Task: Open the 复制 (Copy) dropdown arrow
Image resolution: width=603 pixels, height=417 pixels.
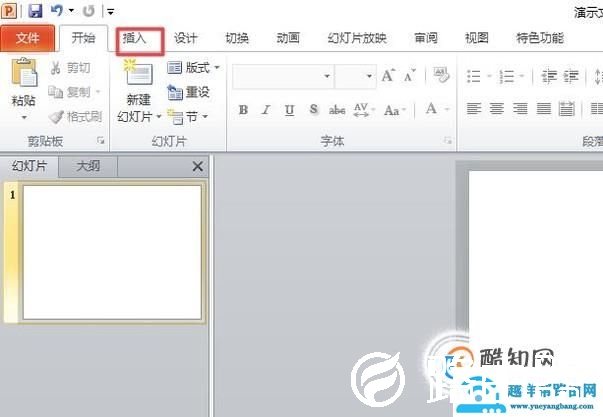Action: pos(98,92)
